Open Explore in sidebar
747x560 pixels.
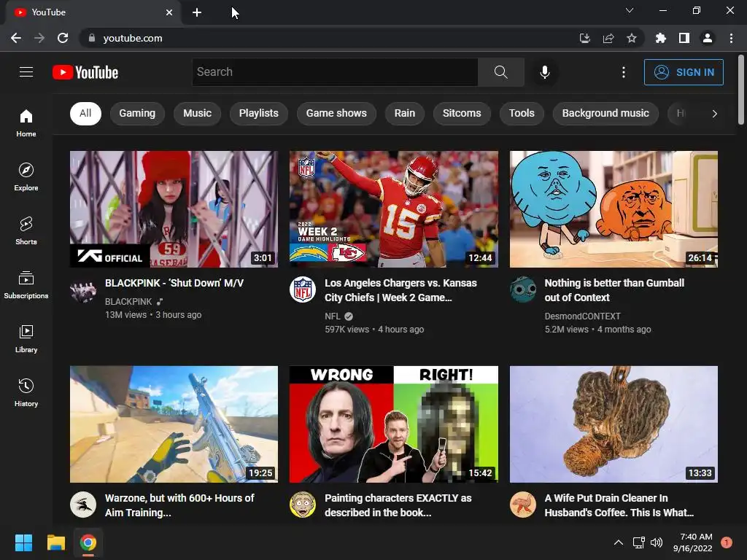click(x=26, y=176)
